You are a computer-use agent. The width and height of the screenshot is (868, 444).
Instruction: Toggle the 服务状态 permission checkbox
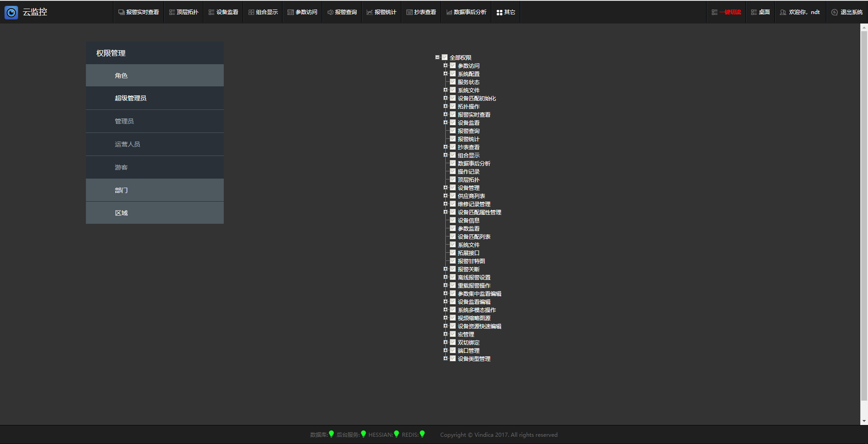point(453,82)
